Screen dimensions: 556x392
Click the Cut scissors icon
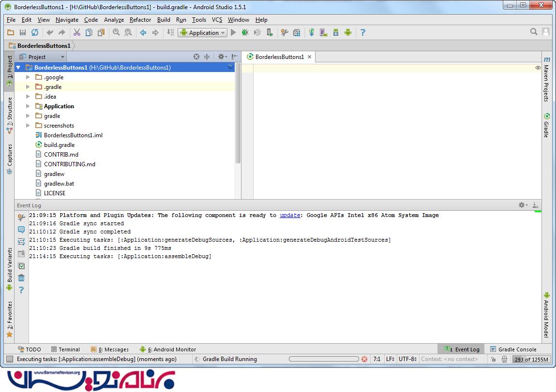point(77,32)
